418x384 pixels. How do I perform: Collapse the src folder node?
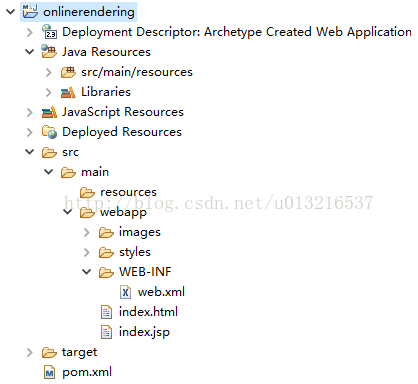point(30,152)
